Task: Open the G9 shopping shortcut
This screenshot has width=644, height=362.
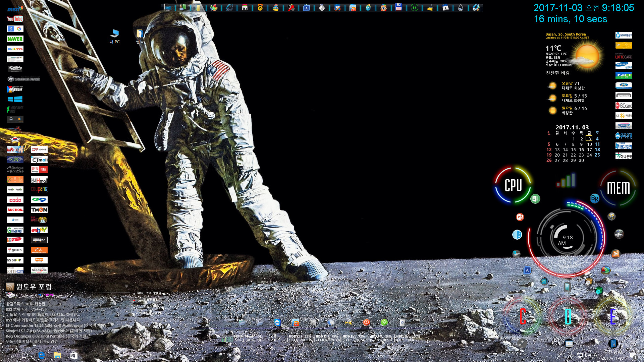Action: pos(39,200)
